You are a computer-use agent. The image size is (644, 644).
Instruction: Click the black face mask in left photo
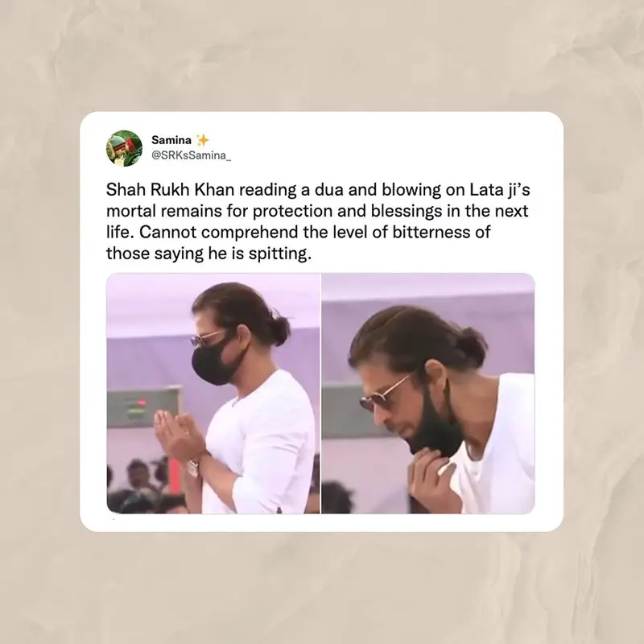click(213, 362)
